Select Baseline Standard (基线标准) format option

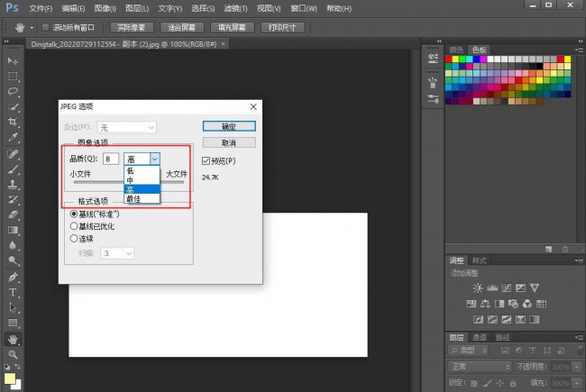tap(74, 214)
